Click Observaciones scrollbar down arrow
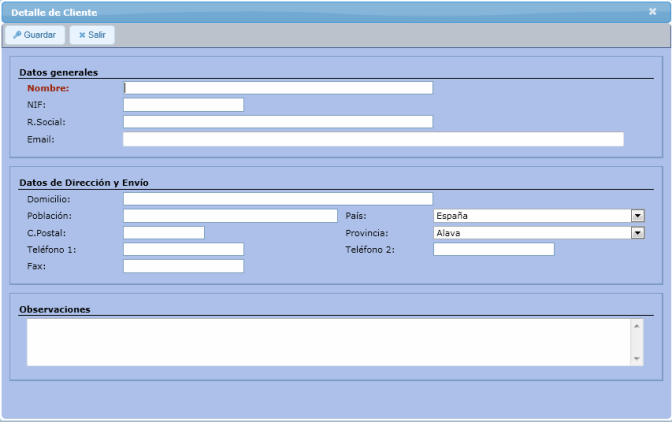Screen dimensions: 672x422 pyautogui.click(x=637, y=359)
